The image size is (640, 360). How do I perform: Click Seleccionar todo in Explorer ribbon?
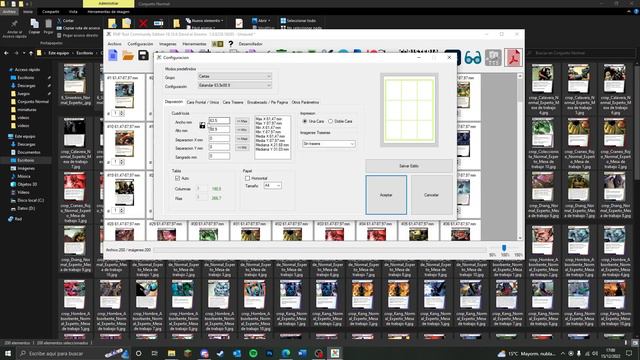pos(298,20)
